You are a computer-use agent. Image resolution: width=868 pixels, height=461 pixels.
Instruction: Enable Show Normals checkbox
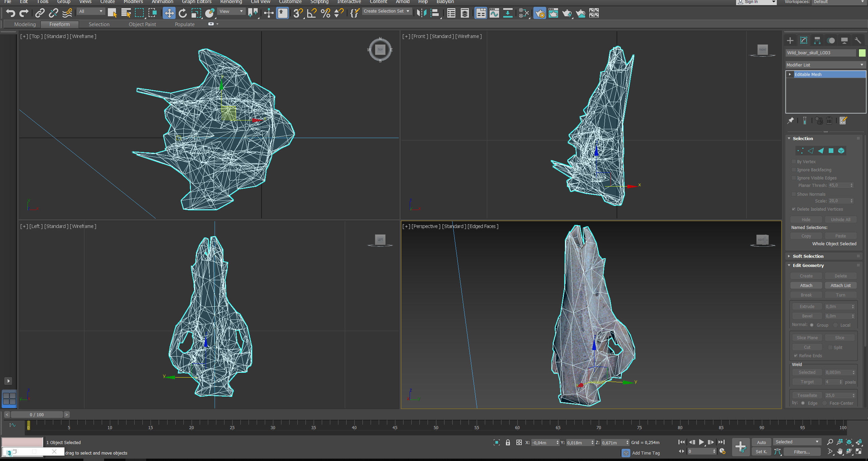click(793, 194)
